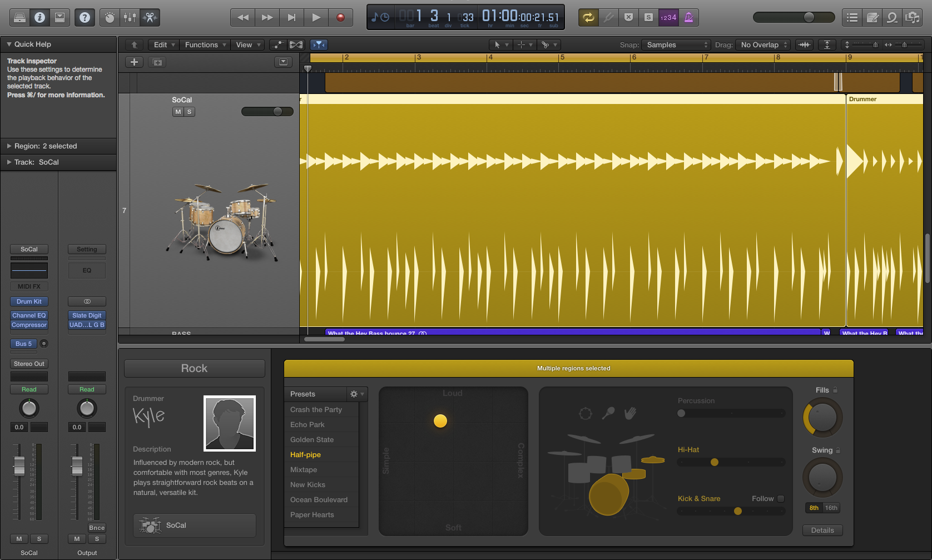
Task: Open the Edit menu in tracks area
Action: point(164,45)
